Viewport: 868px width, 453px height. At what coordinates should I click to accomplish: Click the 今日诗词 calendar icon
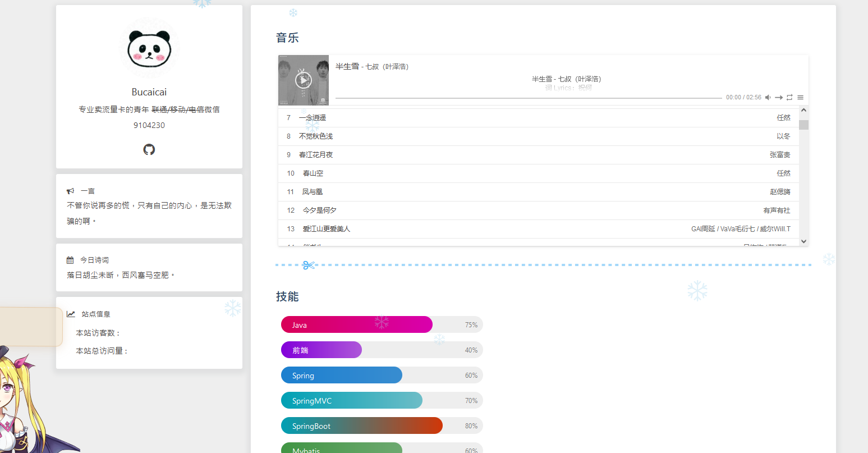tap(70, 260)
